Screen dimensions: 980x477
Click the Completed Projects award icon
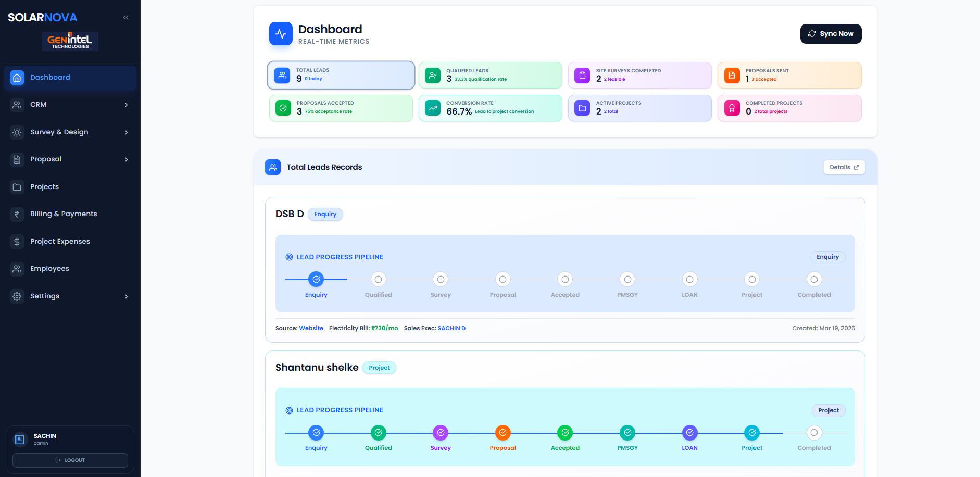pos(732,108)
